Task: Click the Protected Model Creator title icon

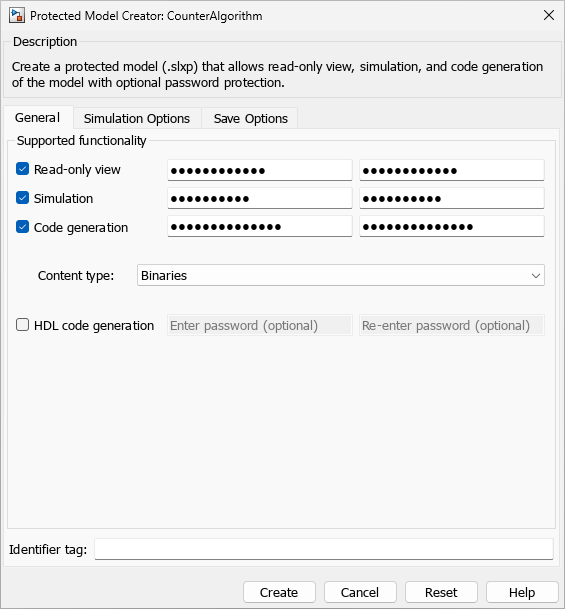Action: pyautogui.click(x=17, y=16)
